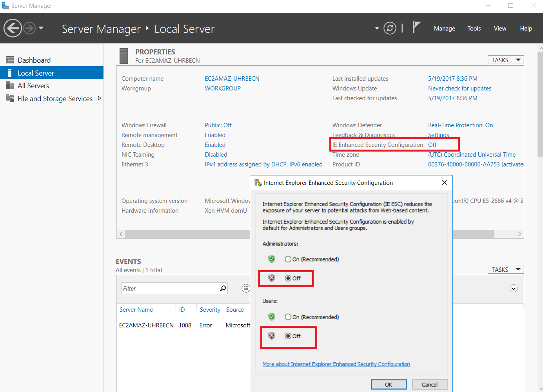Expand the events panel chevron button
Image resolution: width=543 pixels, height=392 pixels.
[514, 289]
